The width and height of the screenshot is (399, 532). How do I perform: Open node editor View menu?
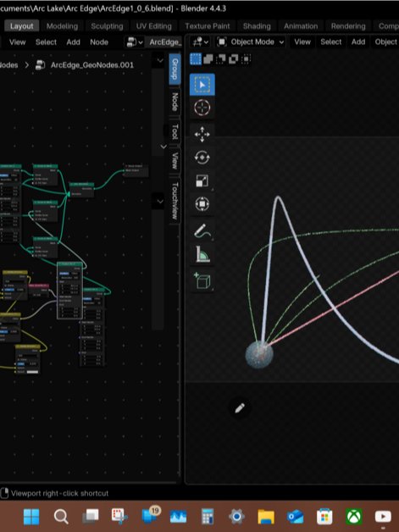tap(17, 42)
